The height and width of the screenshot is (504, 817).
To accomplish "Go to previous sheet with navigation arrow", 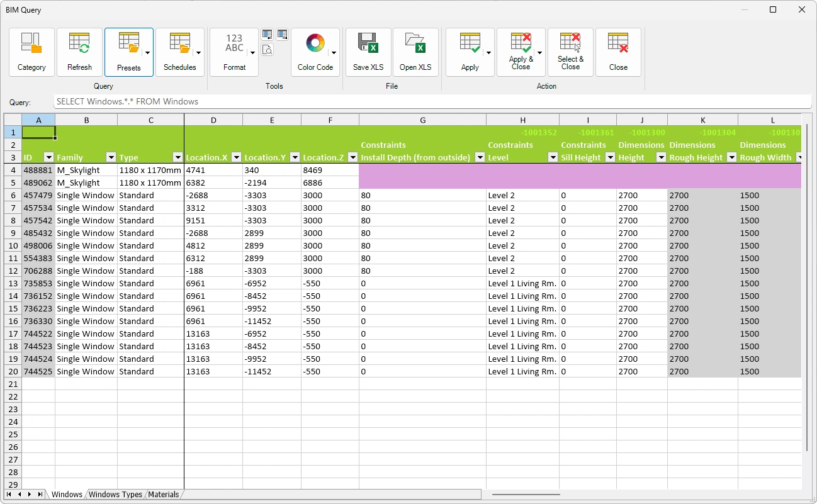I will [20, 495].
